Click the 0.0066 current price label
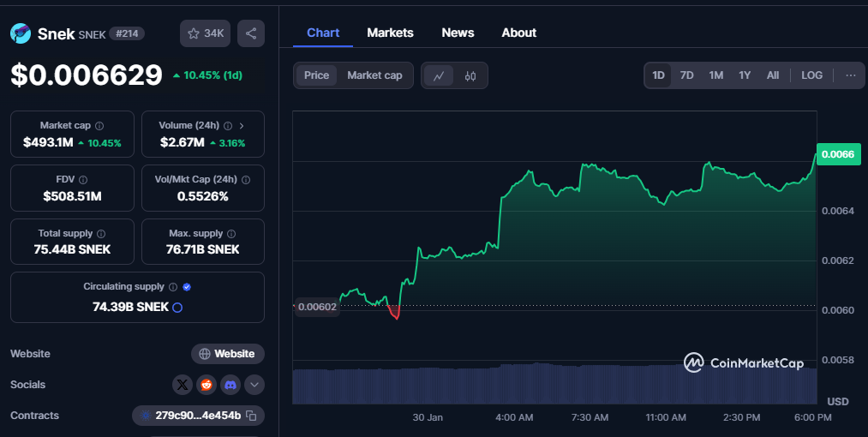This screenshot has height=437, width=868. 838,154
